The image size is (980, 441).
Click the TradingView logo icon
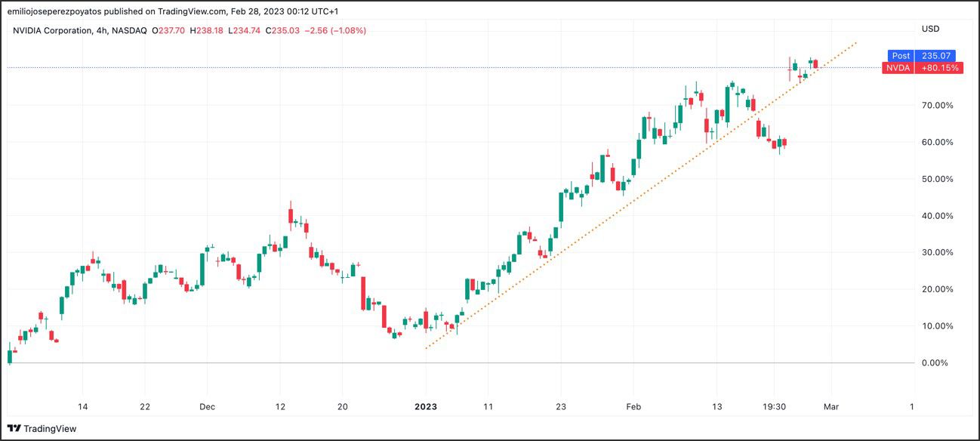click(x=14, y=428)
